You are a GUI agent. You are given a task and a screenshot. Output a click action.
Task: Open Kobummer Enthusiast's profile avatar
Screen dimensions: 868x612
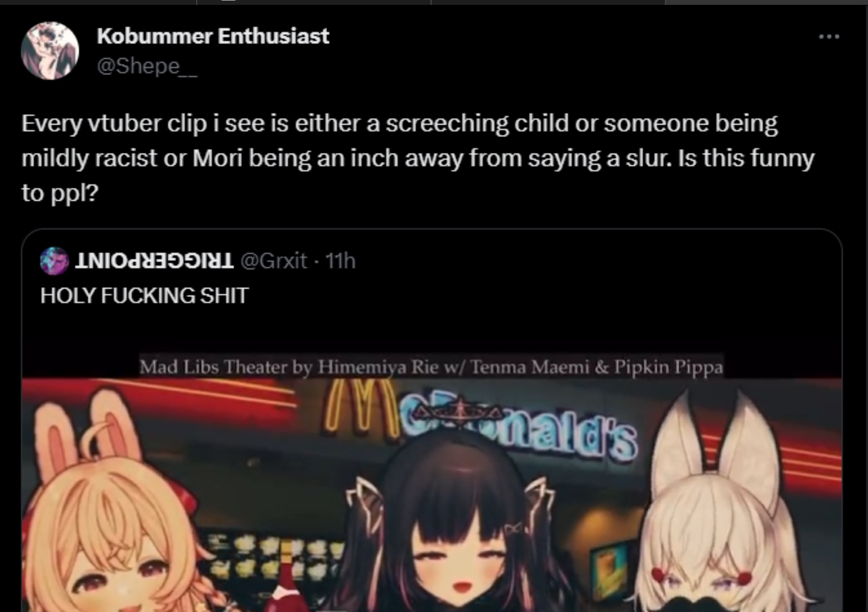click(50, 51)
